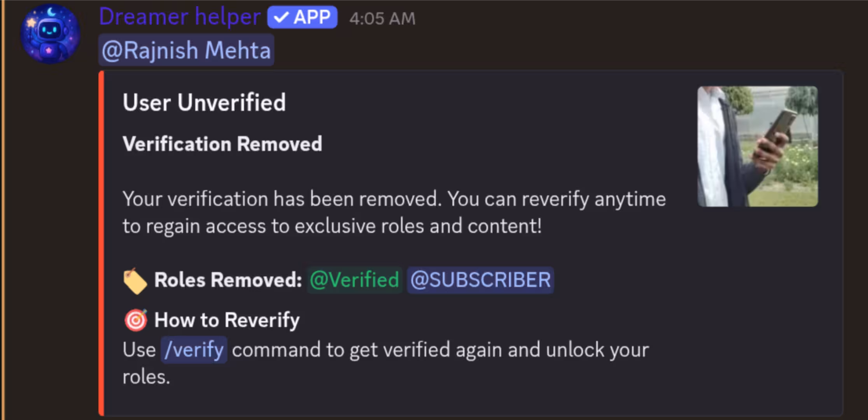Click the moon icon on the bot avatar
This screenshot has height=420, width=868.
pyautogui.click(x=51, y=11)
